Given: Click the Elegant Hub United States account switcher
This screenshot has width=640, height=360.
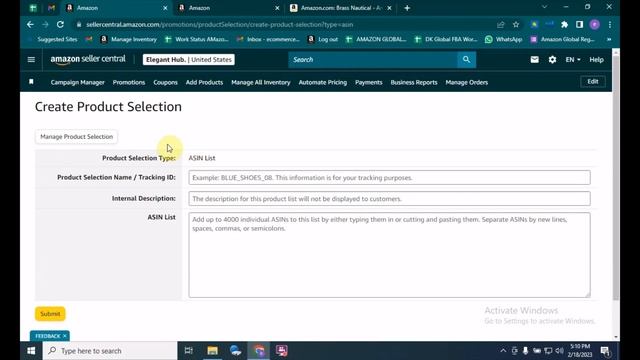Looking at the screenshot, I should coord(189,60).
